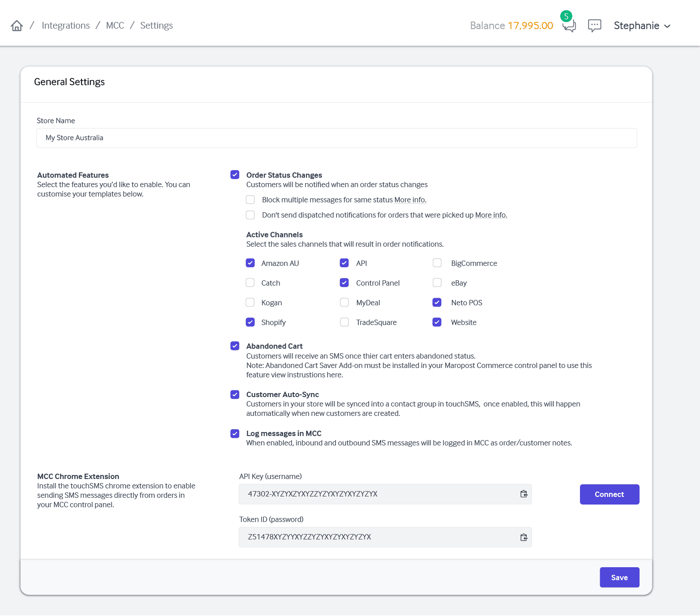Click the Balance amount 17,995.00
Viewport: 700px width, 616px height.
(530, 26)
